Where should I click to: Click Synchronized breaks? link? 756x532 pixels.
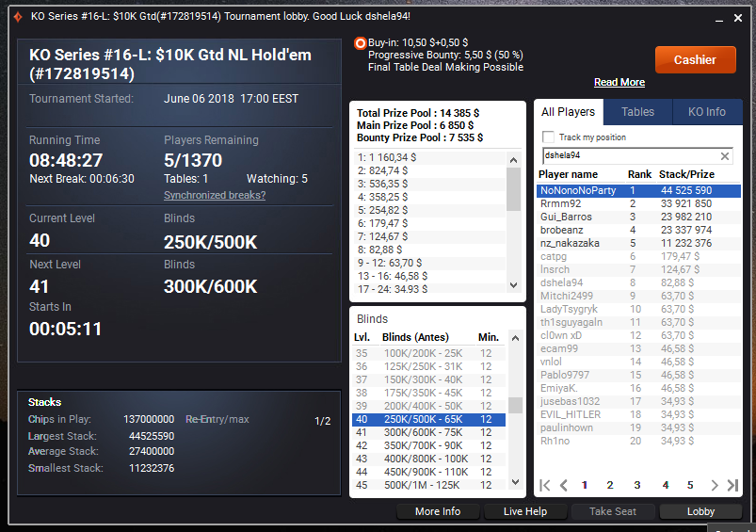click(215, 195)
